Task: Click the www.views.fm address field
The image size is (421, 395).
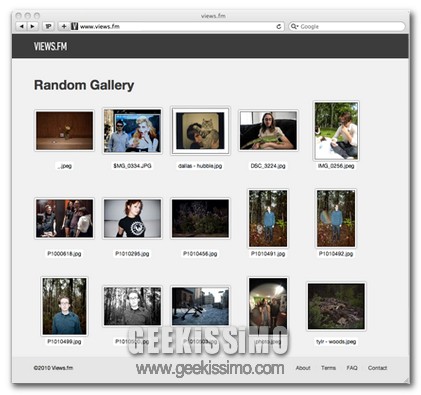Action: pyautogui.click(x=177, y=26)
